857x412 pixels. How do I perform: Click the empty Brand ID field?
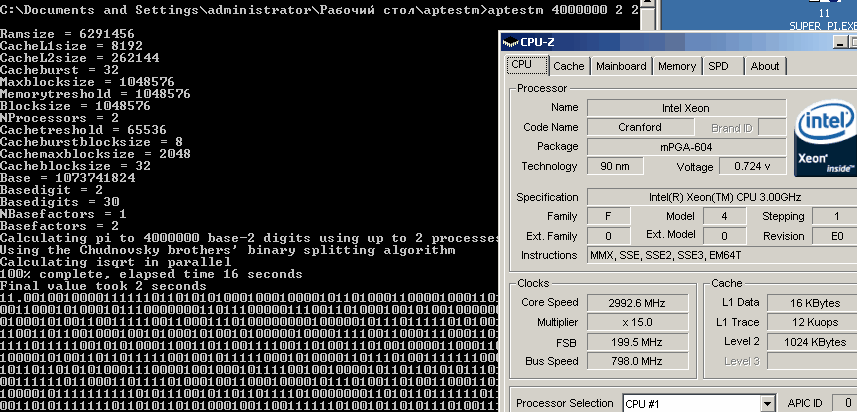[772, 127]
